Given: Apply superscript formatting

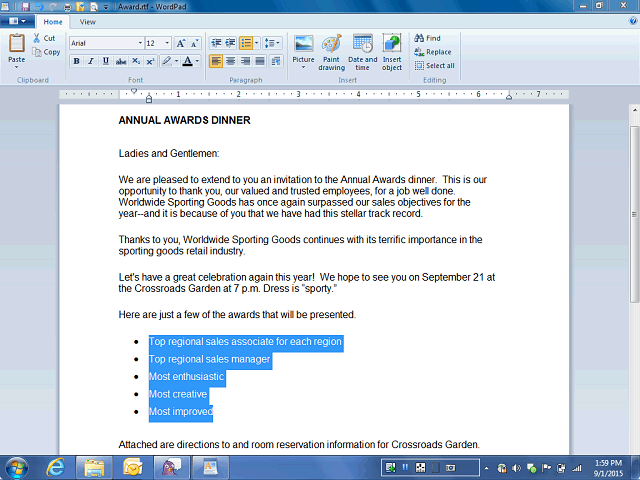Looking at the screenshot, I should (150, 61).
